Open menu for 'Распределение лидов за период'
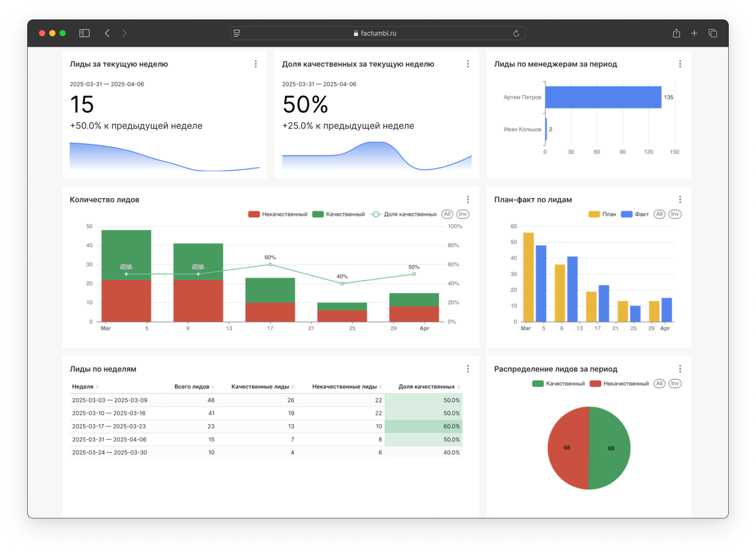Viewport: 756px width, 554px height. tap(680, 369)
